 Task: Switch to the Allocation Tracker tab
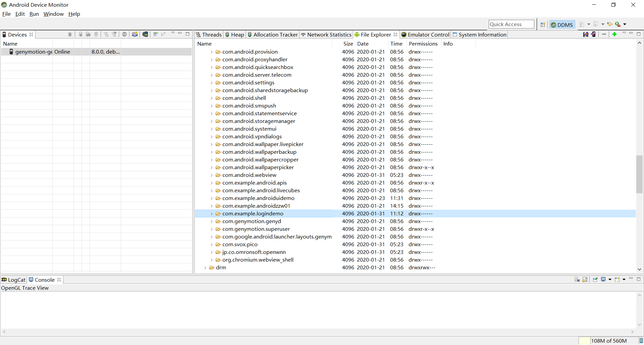273,34
